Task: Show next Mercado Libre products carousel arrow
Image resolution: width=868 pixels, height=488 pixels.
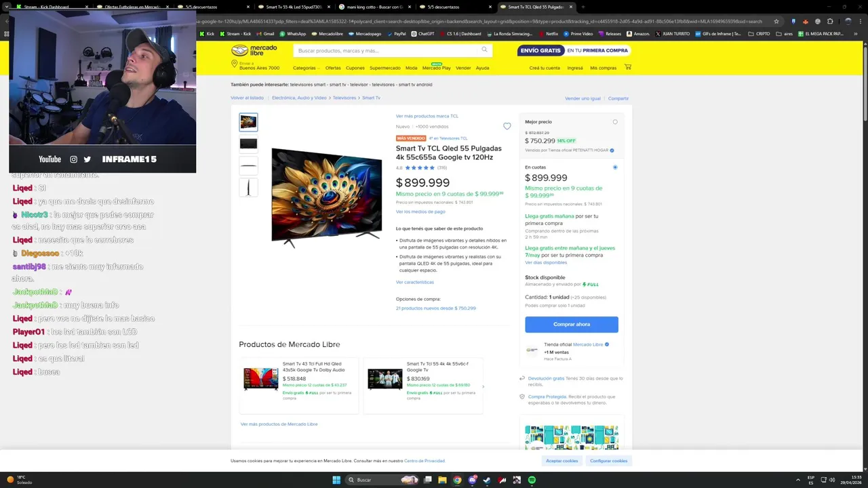Action: click(483, 387)
